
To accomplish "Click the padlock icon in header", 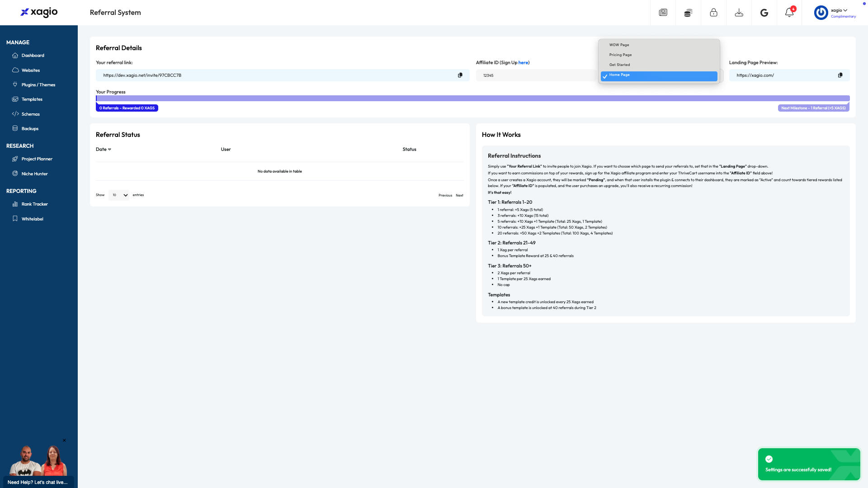I will pos(713,13).
